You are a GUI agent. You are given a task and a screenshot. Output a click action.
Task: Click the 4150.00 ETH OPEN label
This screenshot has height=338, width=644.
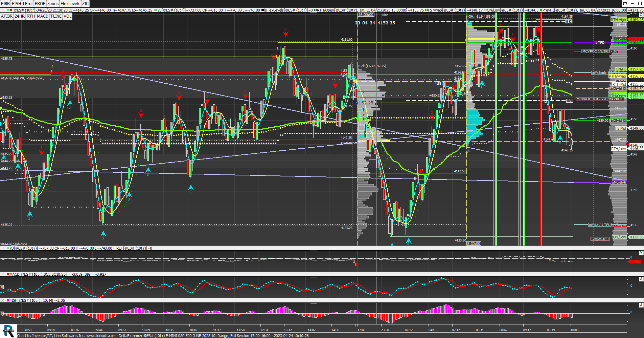611,121
